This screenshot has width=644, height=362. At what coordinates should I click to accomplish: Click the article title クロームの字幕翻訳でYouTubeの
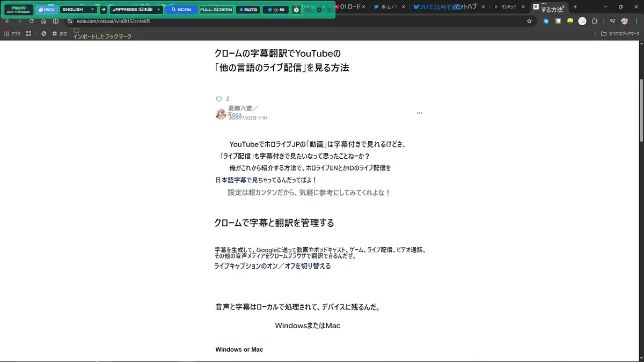tap(277, 53)
